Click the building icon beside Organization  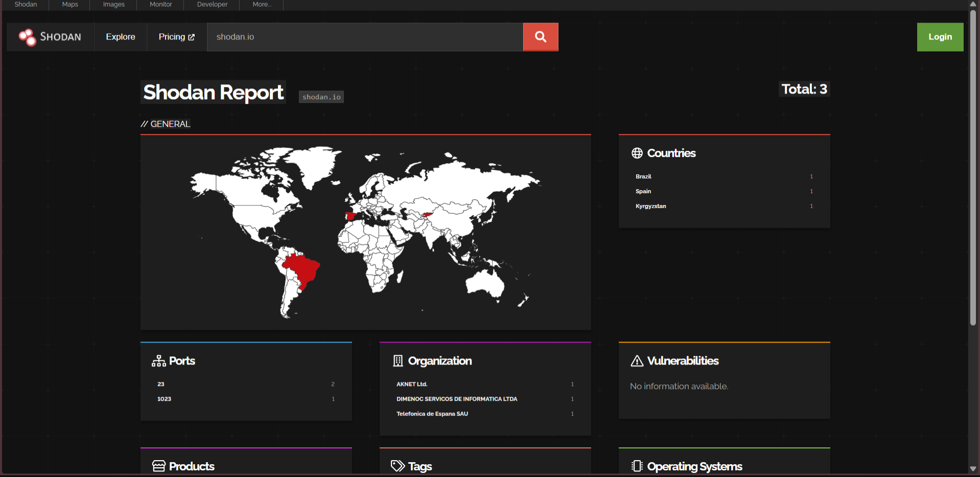coord(398,361)
